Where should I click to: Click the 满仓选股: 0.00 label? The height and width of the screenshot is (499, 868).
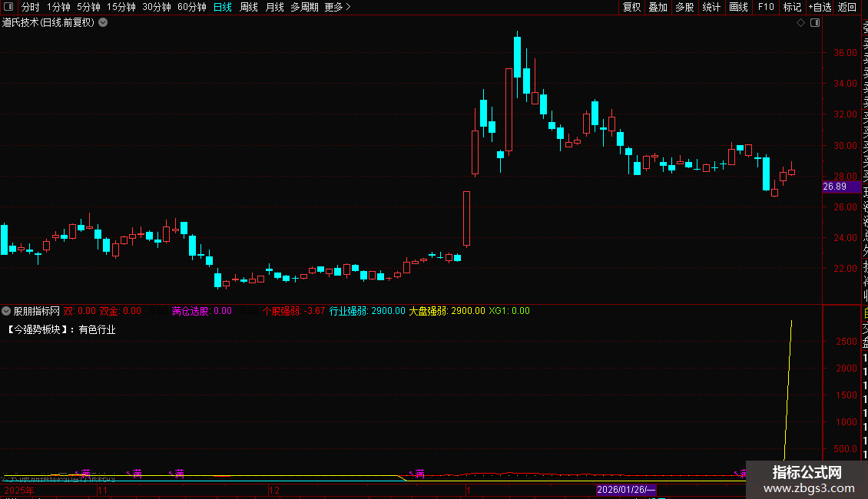coord(201,311)
